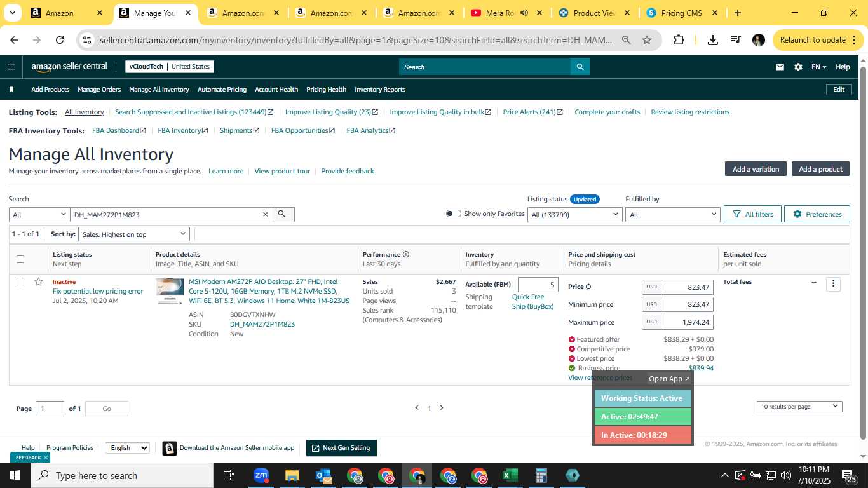868x488 pixels.
Task: Click the bookmark flag icon in navigation bar
Action: tap(11, 90)
